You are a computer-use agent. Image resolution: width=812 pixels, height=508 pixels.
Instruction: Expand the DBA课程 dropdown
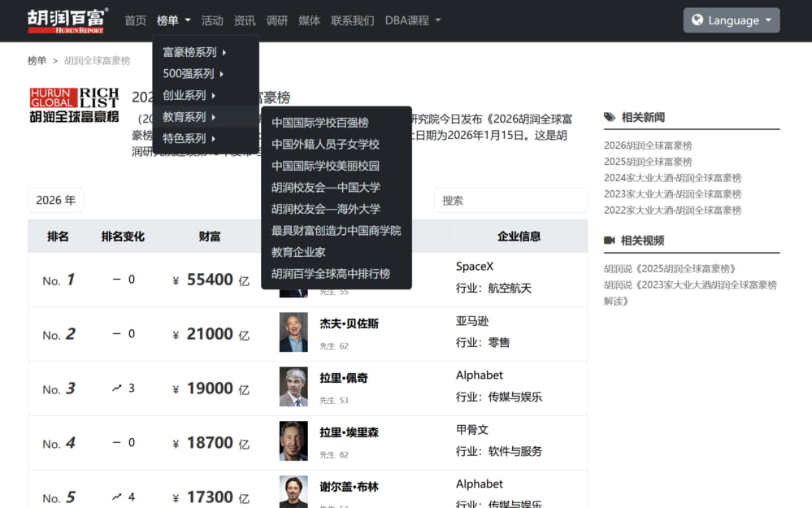click(x=413, y=20)
